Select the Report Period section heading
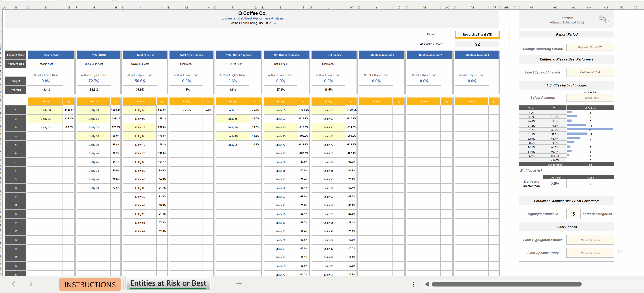 coord(566,34)
